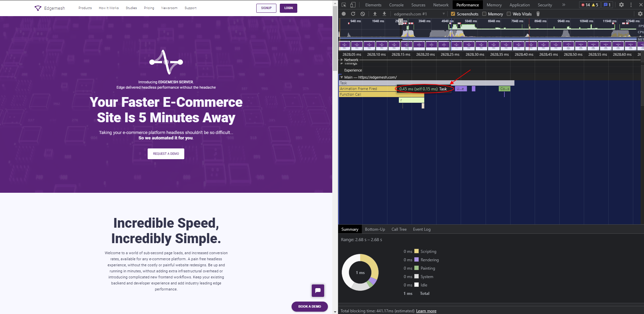The image size is (644, 314).
Task: Select the purple U...e event block
Action: [x=461, y=89]
